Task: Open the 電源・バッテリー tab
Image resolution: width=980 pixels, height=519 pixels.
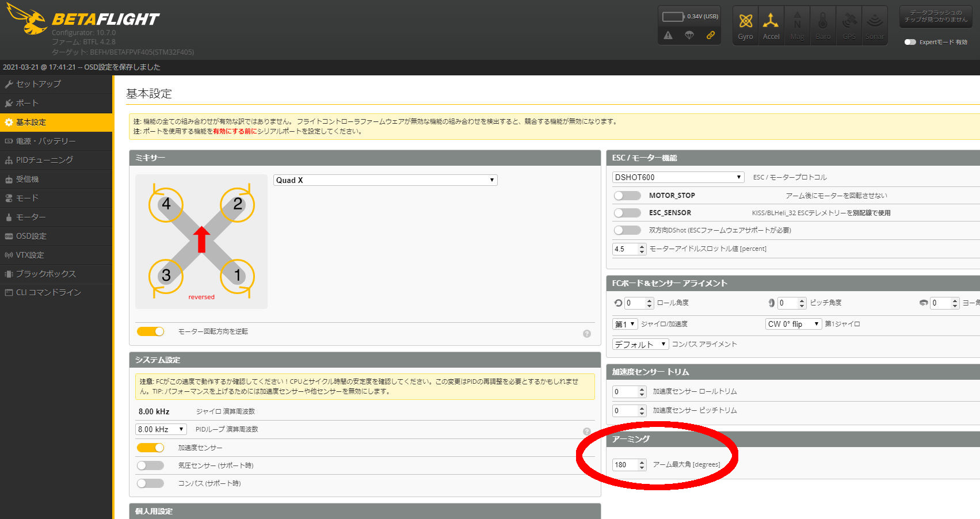Action: click(56, 141)
